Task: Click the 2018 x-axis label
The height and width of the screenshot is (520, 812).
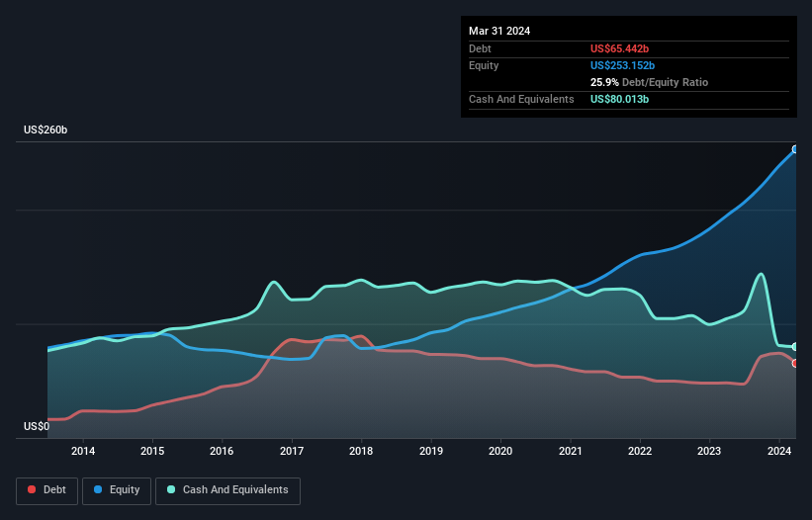Action: [x=361, y=451]
